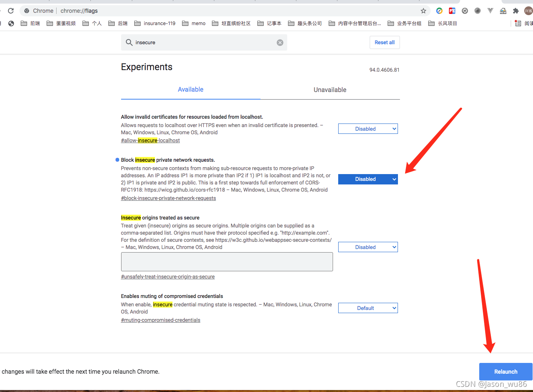Click the insecure origins text input area
The image size is (533, 392).
(x=227, y=261)
